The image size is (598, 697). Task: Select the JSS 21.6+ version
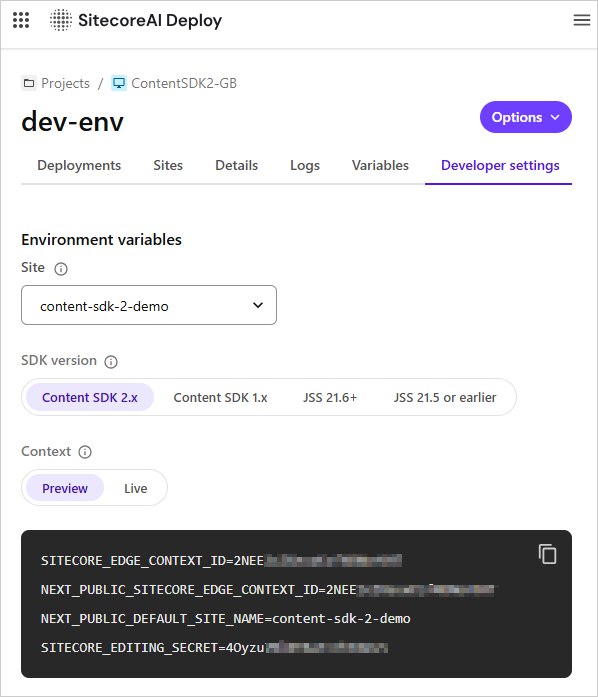point(330,397)
